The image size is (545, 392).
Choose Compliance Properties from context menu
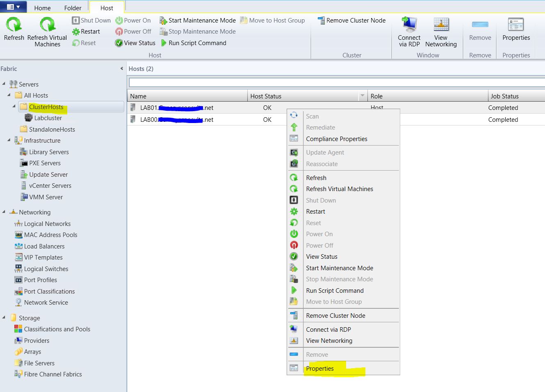pos(336,139)
